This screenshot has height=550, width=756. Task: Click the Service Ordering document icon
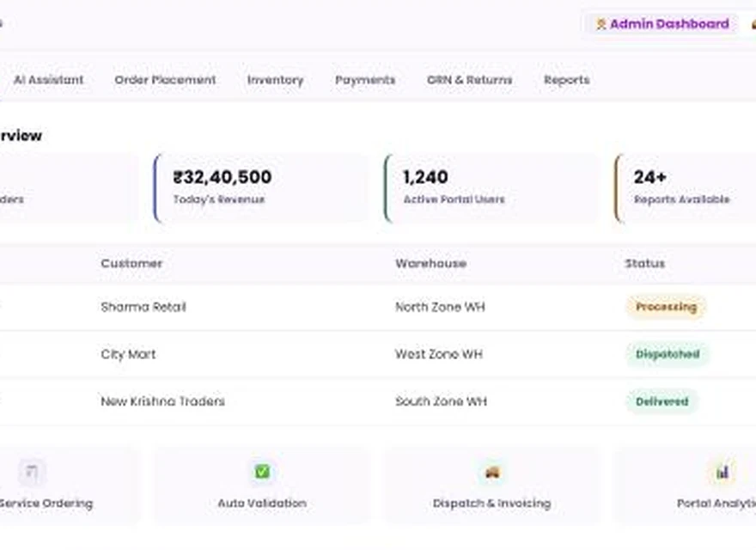(33, 472)
